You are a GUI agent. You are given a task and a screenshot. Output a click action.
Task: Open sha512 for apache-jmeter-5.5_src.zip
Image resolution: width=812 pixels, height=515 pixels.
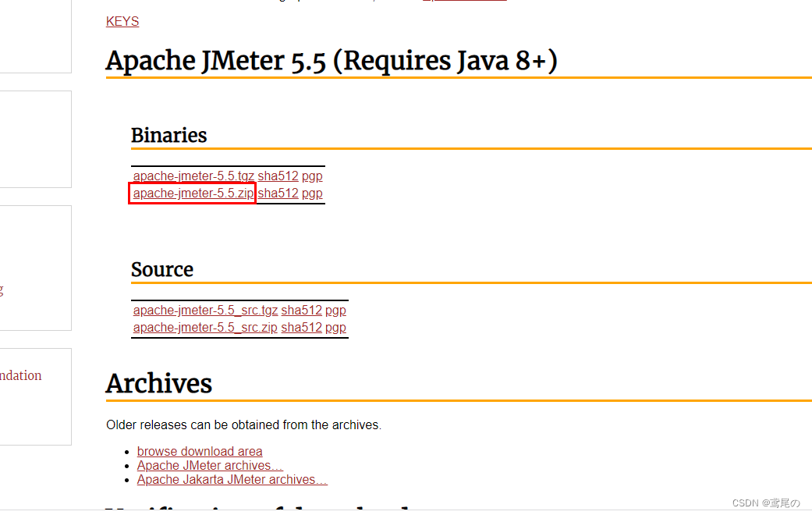[302, 328]
